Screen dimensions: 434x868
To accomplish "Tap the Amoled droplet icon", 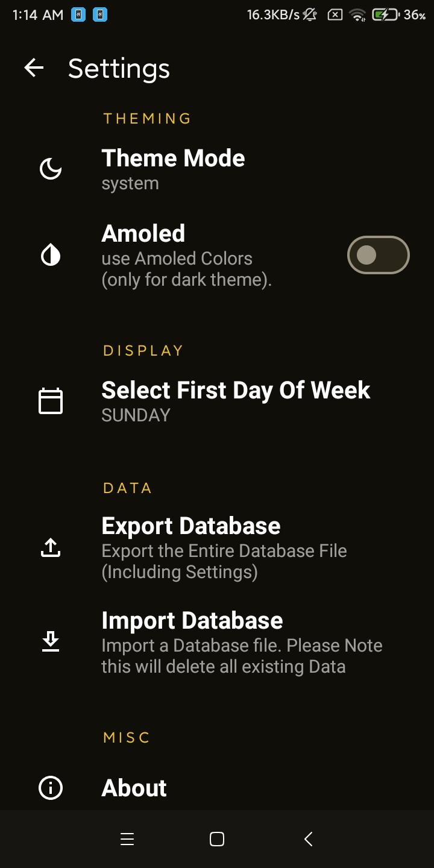I will [51, 256].
